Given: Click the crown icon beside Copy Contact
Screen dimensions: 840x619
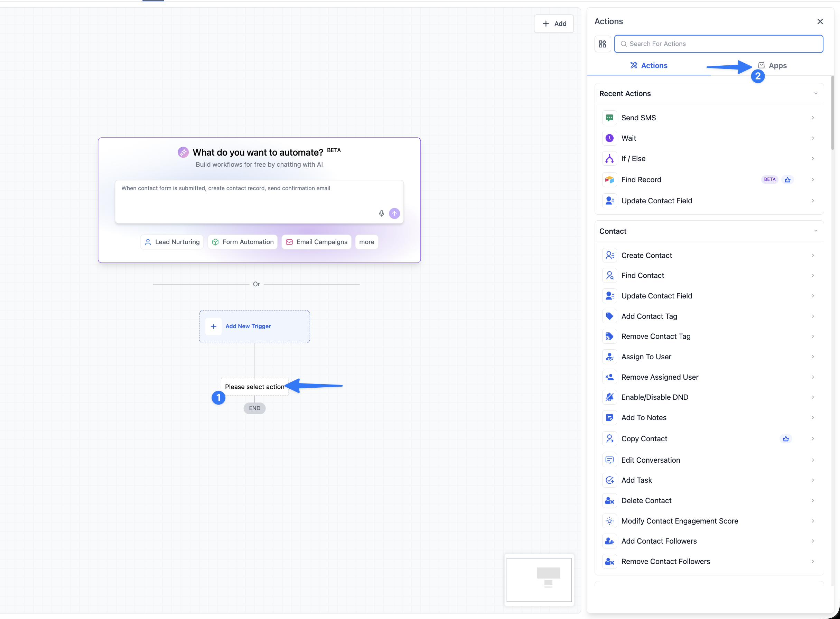Looking at the screenshot, I should [x=786, y=439].
